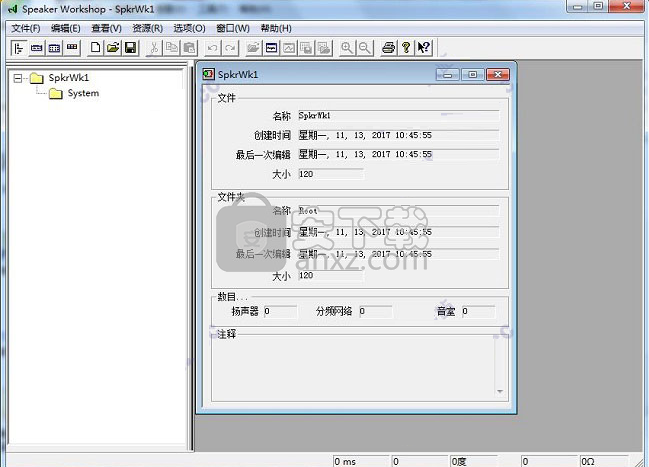This screenshot has height=467, width=649.
Task: Click the grayed open-resource folder icon
Action: pos(253,48)
